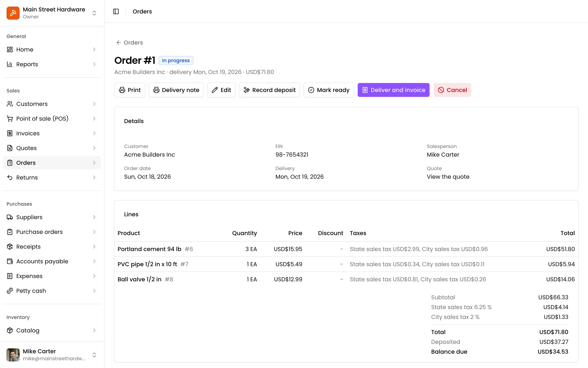Click the Receipts package icon

tap(10, 247)
